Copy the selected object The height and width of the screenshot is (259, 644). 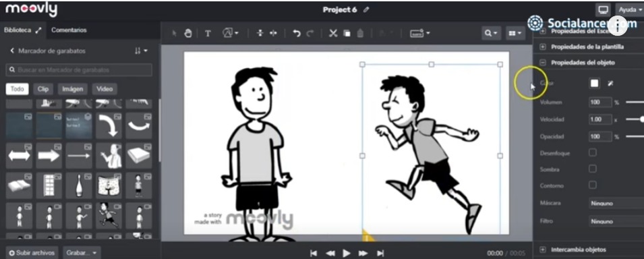(x=347, y=34)
